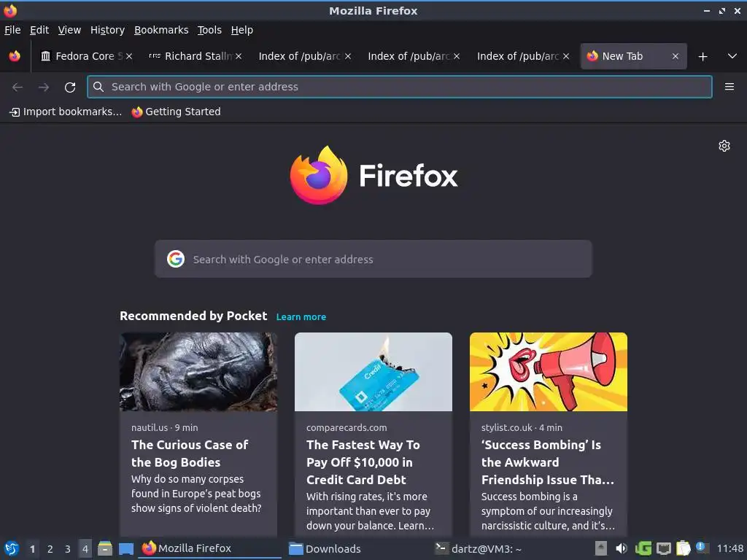Open removable media eject tray icon
747x560 pixels.
(x=601, y=548)
